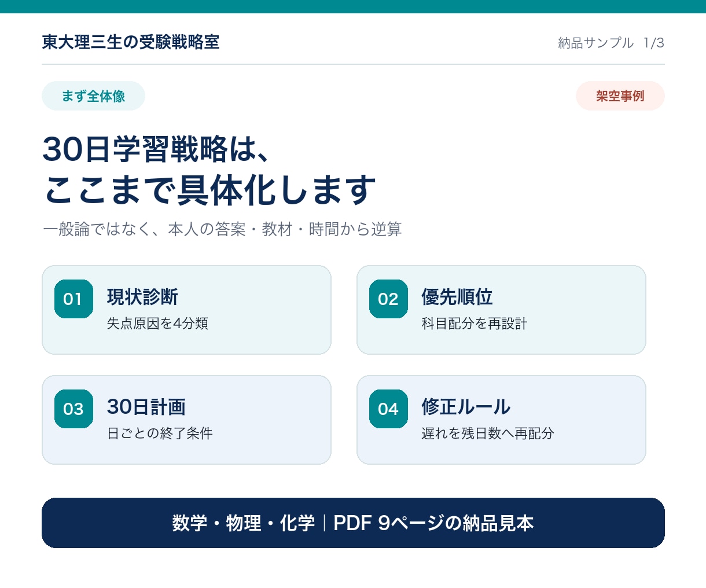Viewport: 706px width, 588px height.
Task: Open the 30日計画 card title
Action: [146, 407]
